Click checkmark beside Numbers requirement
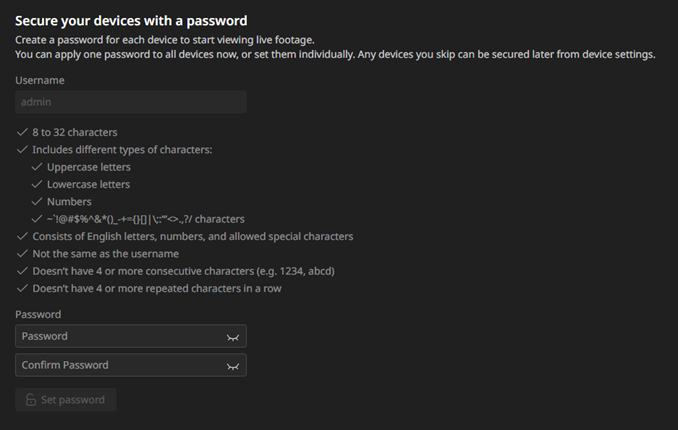678x430 pixels. (x=37, y=201)
